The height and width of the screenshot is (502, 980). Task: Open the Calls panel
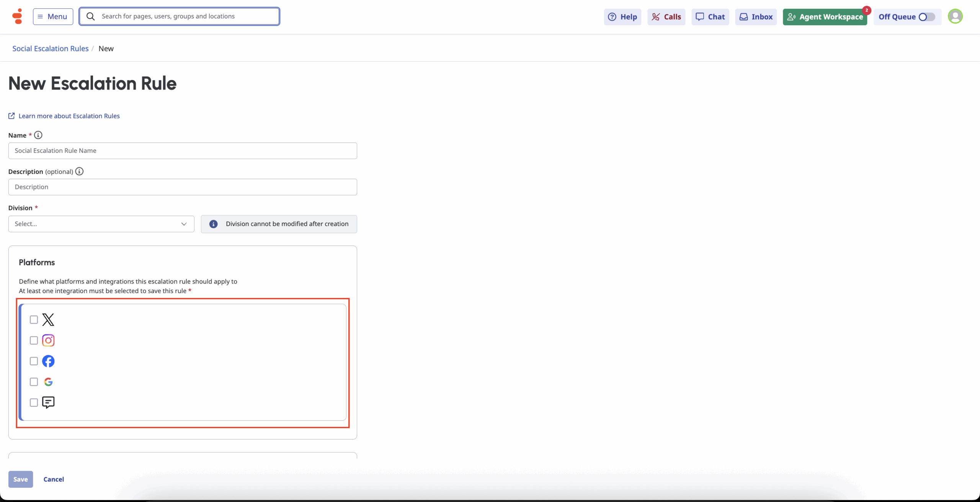coord(666,17)
